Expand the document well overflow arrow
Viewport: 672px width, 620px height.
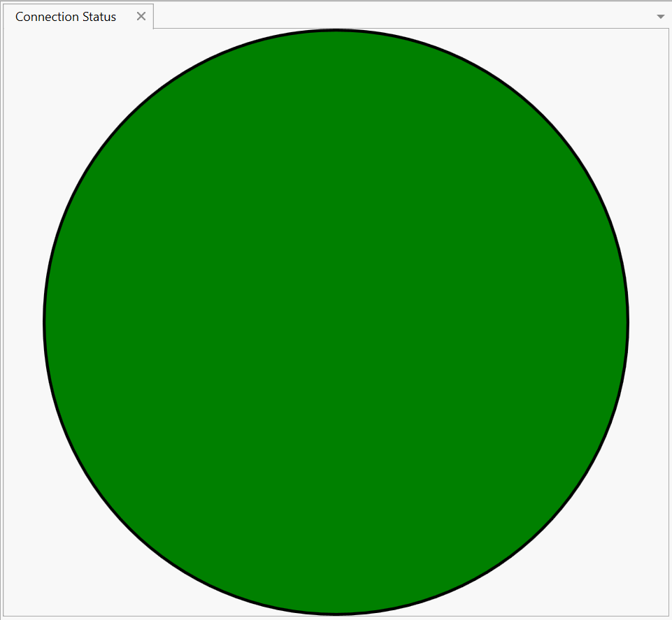pyautogui.click(x=661, y=17)
